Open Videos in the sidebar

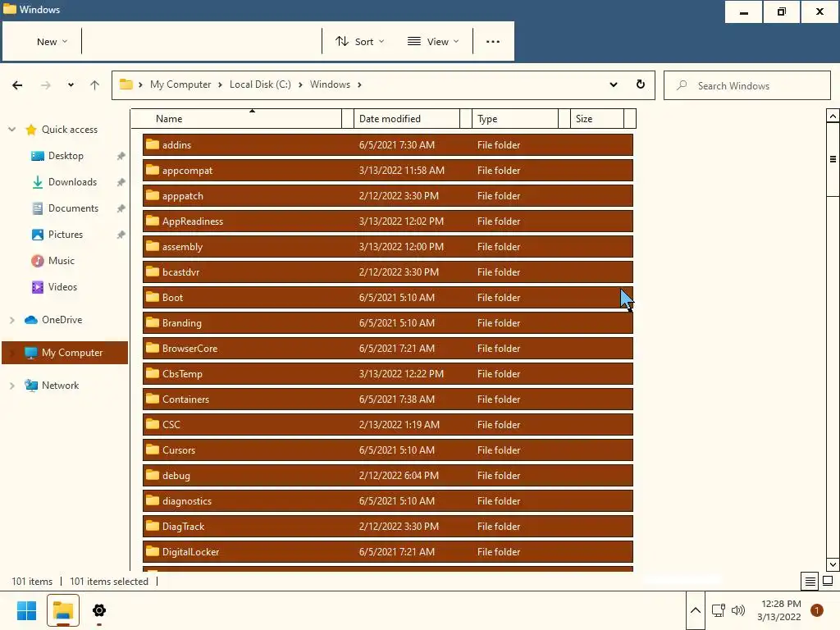pyautogui.click(x=62, y=286)
